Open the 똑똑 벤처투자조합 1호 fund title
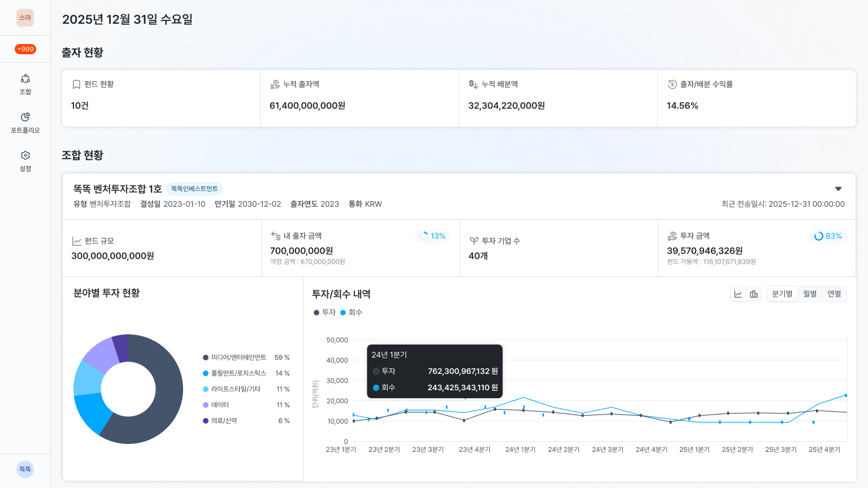This screenshot has height=488, width=868. tap(118, 189)
